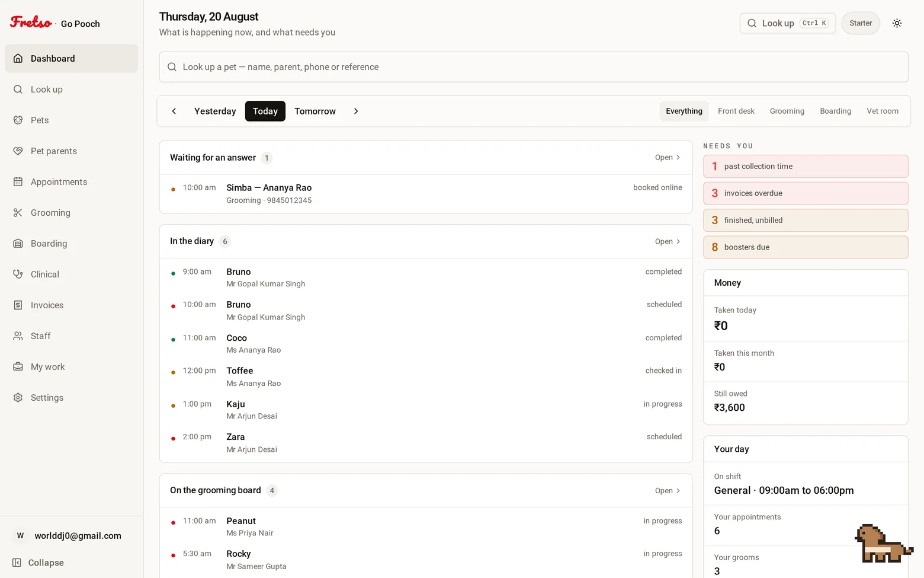Image resolution: width=924 pixels, height=578 pixels.
Task: Filter by Grooming in the top filter bar
Action: [787, 111]
